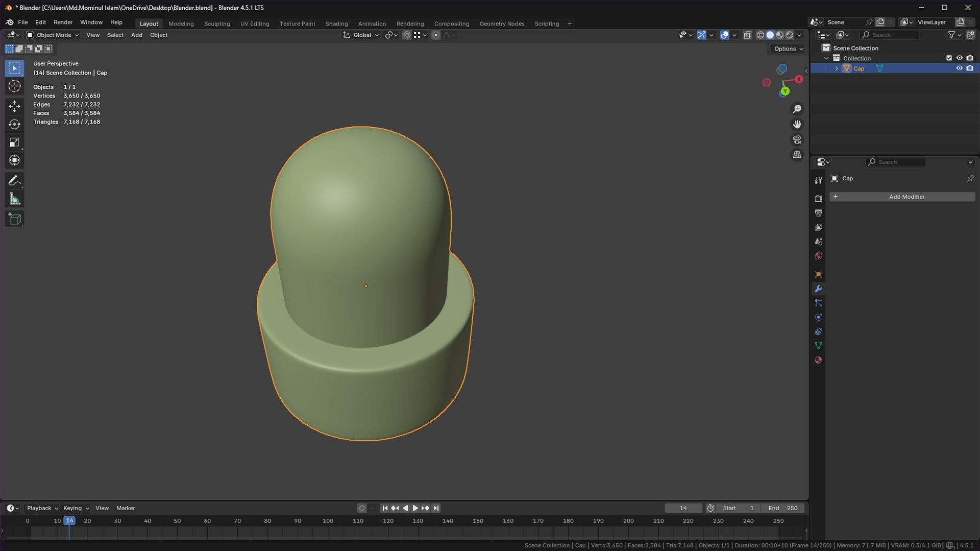Screen dimensions: 980x551
Task: Toggle Show Gizmo button
Action: click(702, 35)
